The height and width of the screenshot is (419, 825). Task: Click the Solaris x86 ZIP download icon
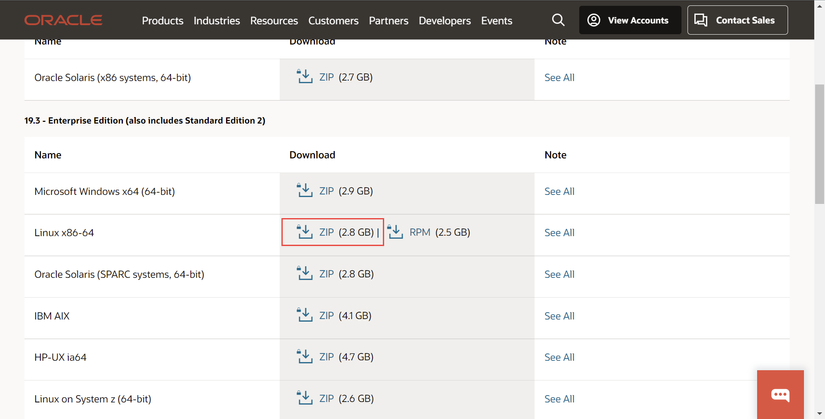click(305, 77)
